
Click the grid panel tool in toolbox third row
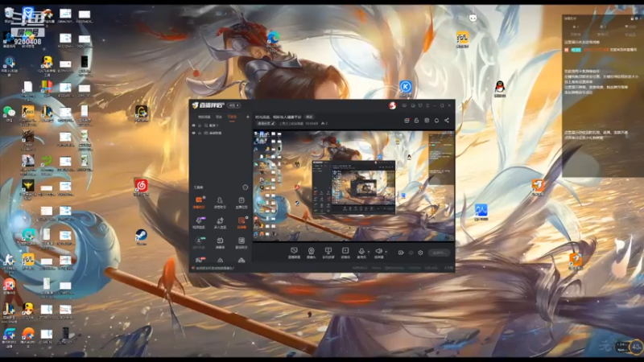[242, 243]
